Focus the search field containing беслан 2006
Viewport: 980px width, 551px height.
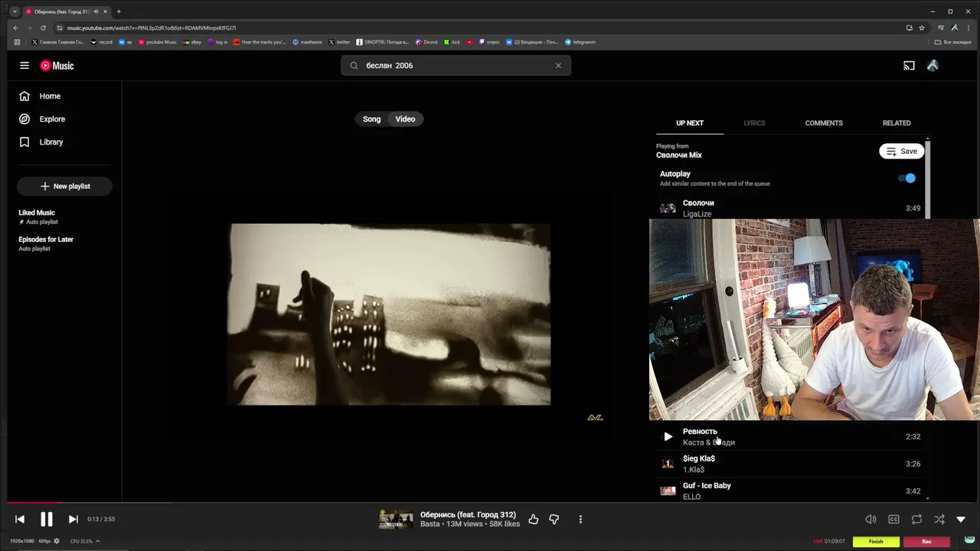(456, 66)
